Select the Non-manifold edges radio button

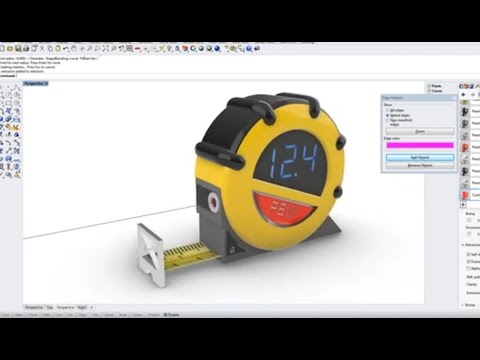(x=388, y=120)
